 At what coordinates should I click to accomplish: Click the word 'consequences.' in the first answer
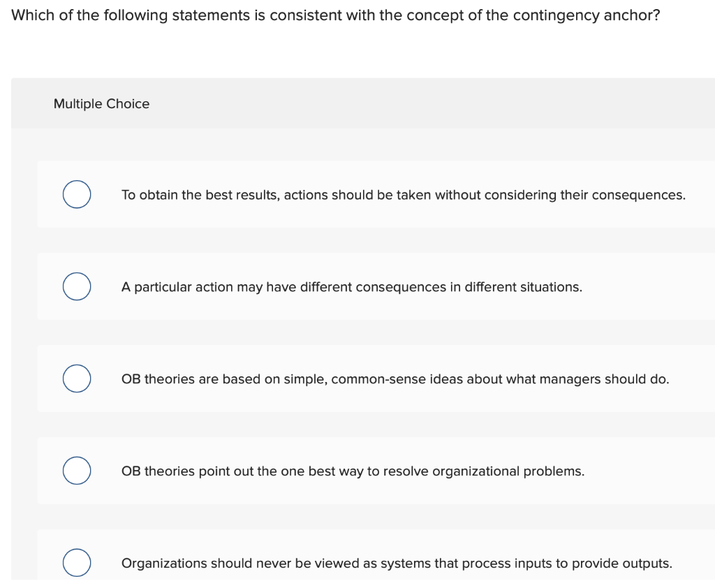(x=639, y=195)
